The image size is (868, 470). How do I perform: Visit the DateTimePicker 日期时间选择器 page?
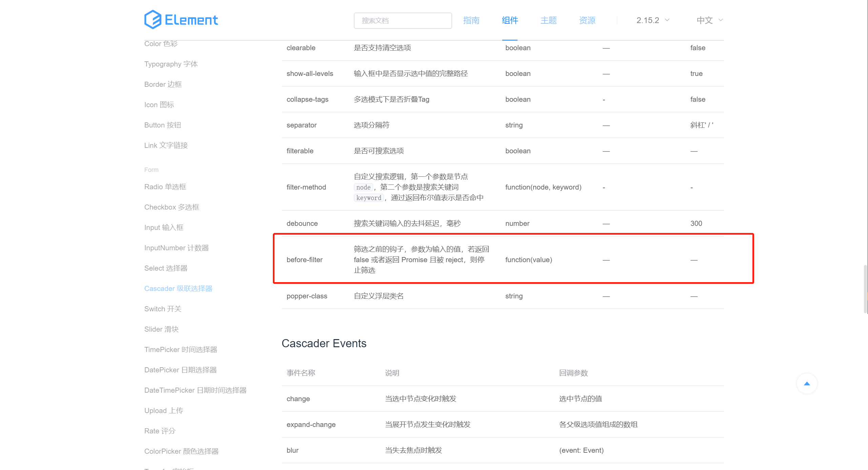click(196, 390)
